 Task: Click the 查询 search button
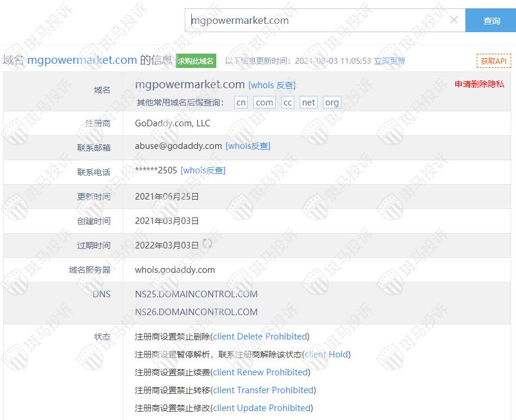492,21
